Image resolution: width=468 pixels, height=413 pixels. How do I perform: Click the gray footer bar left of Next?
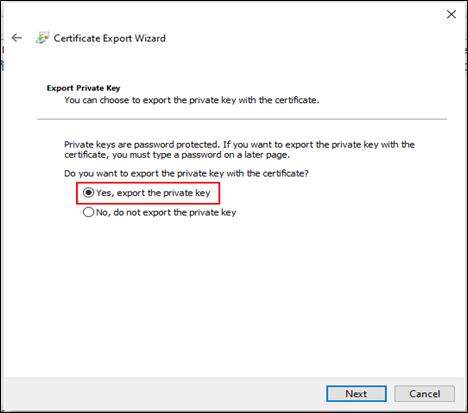[x=165, y=394]
